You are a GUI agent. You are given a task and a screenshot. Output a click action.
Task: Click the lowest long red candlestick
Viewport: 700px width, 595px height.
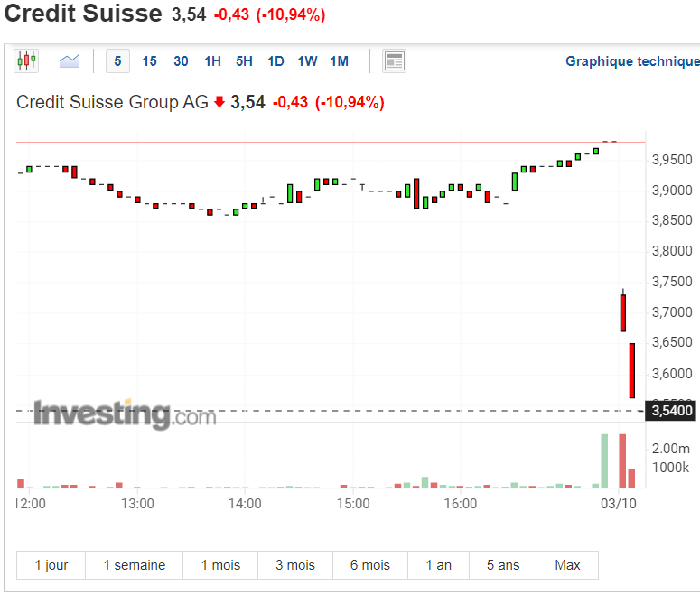(x=632, y=370)
